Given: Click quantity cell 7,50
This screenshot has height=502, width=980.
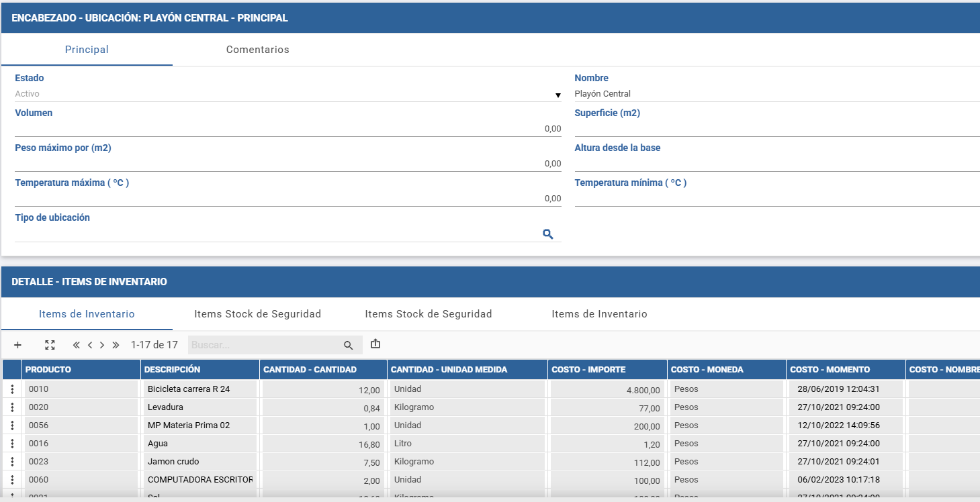Looking at the screenshot, I should point(323,462).
